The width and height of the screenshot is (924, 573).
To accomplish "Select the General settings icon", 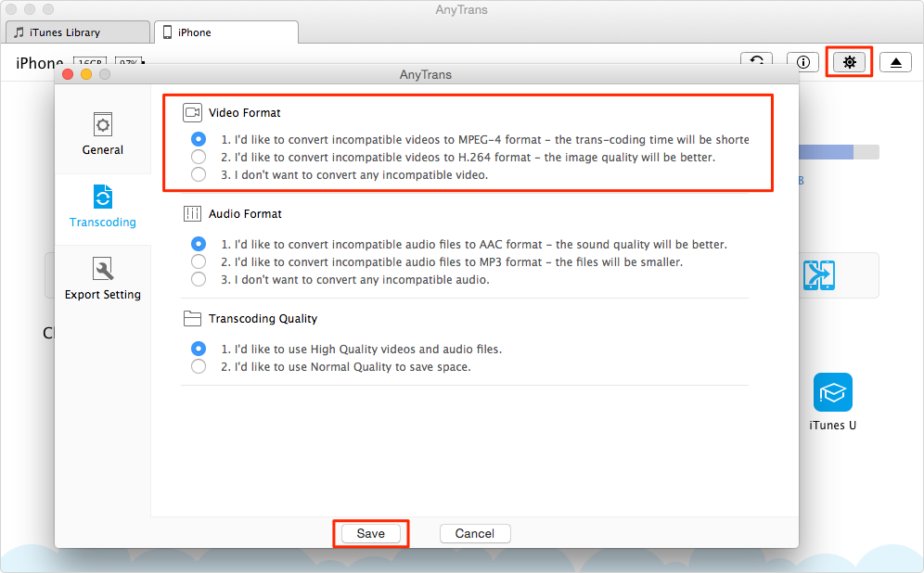I will pyautogui.click(x=103, y=124).
